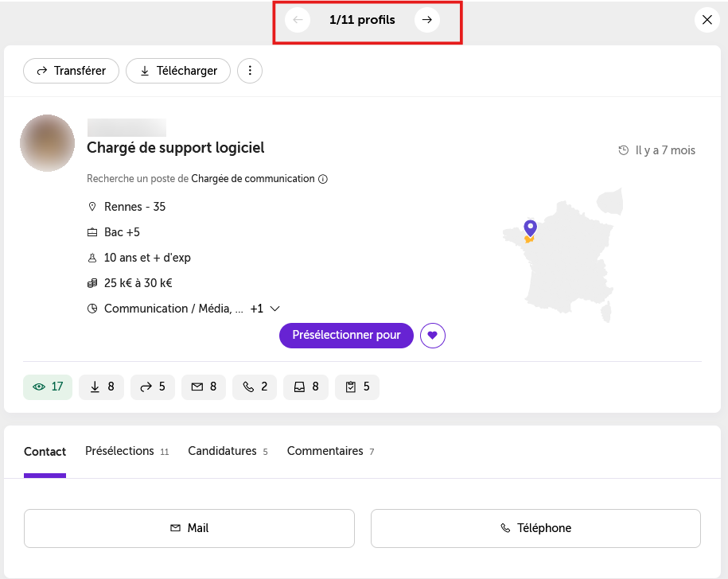
Task: Open the Commentaires tab
Action: 330,452
